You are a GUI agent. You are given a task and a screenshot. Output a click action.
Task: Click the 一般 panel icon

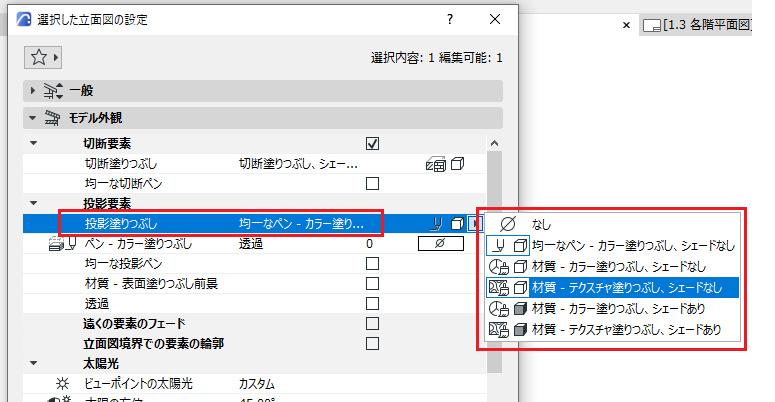[x=53, y=91]
